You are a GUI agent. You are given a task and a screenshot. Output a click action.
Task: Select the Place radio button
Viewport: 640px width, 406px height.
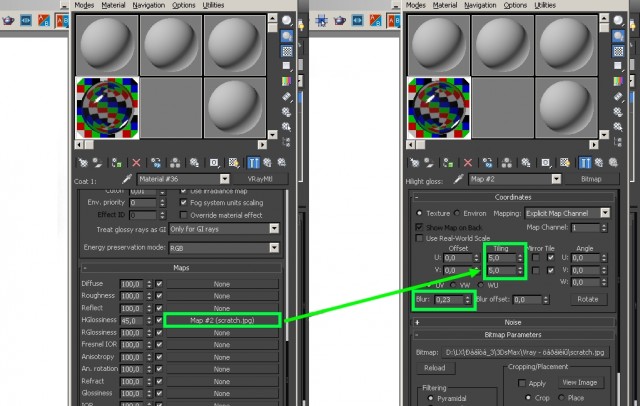point(562,397)
